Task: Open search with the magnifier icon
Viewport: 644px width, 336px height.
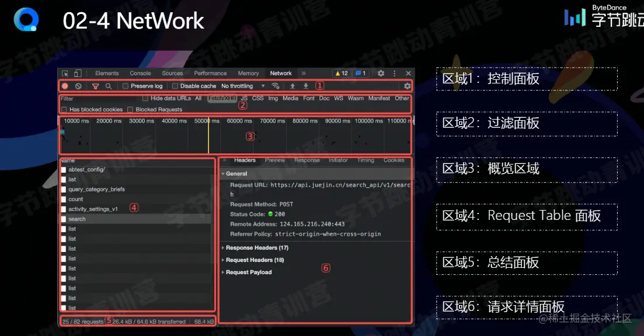Action: pyautogui.click(x=109, y=86)
